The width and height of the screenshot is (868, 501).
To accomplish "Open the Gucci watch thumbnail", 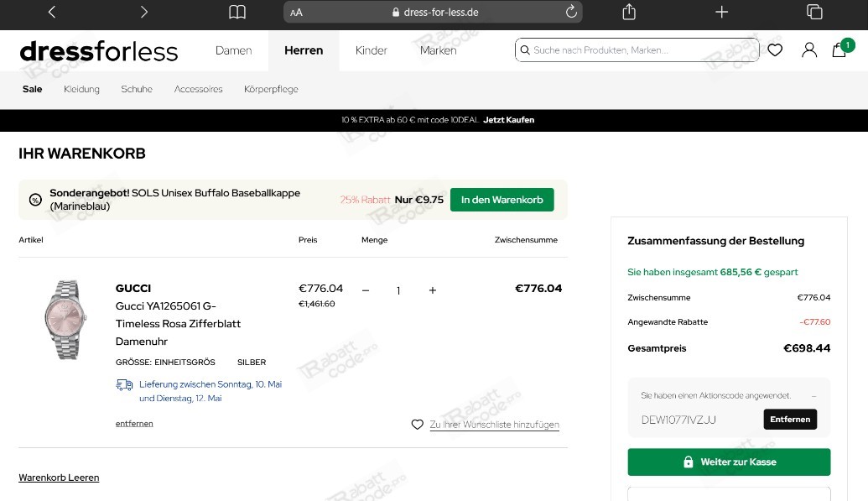I will point(65,320).
